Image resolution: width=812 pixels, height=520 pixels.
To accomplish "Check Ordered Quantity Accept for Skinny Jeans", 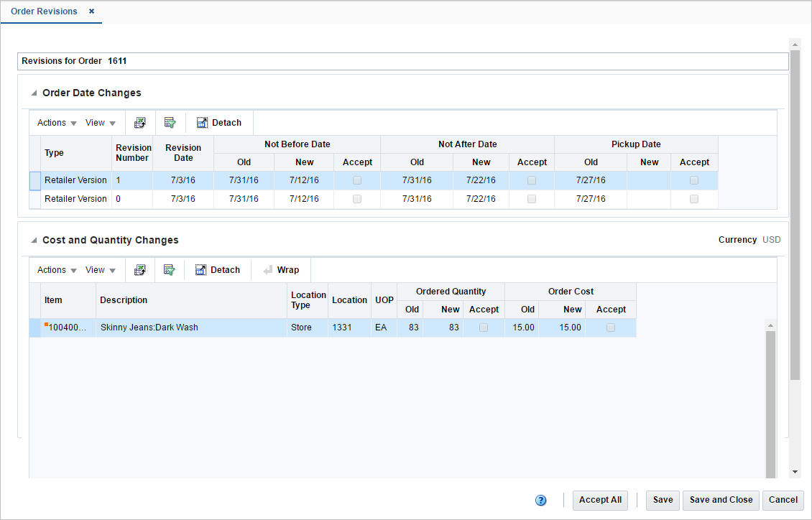I will [483, 328].
